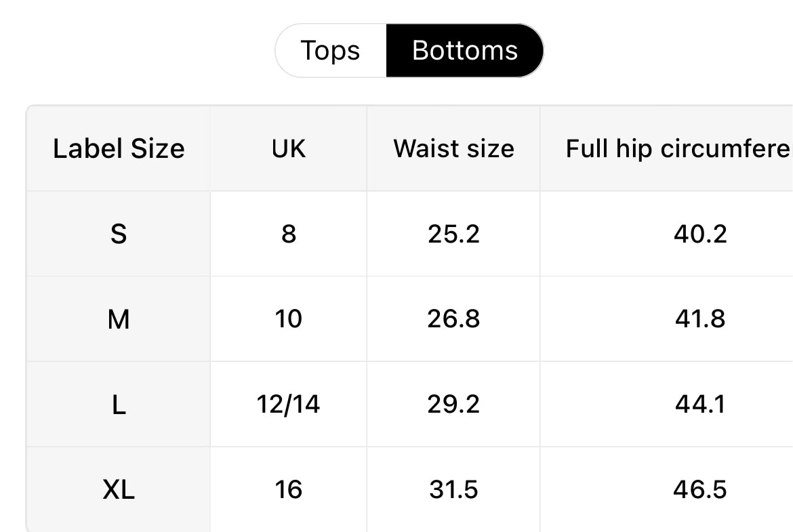The image size is (793, 532).
Task: Select the Bottoms tab
Action: click(464, 51)
